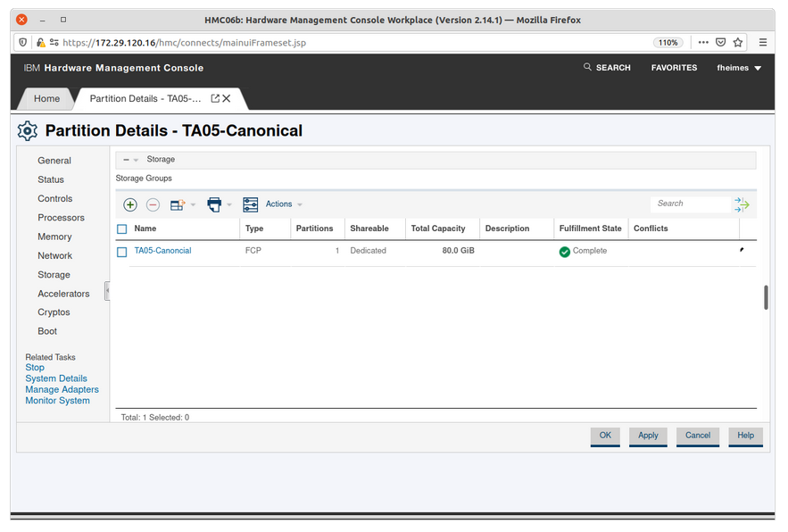Click the table export icon
788x532 pixels.
(x=176, y=204)
